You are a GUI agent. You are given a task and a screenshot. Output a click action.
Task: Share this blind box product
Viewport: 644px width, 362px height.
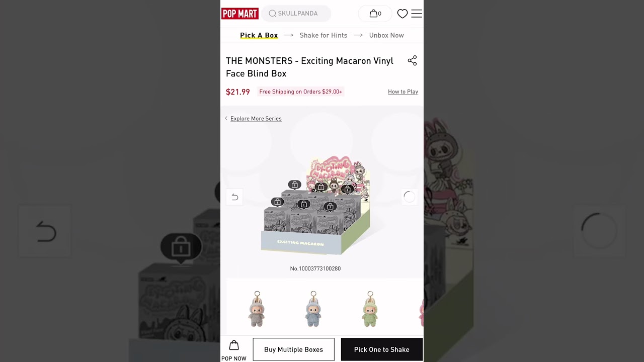(412, 61)
